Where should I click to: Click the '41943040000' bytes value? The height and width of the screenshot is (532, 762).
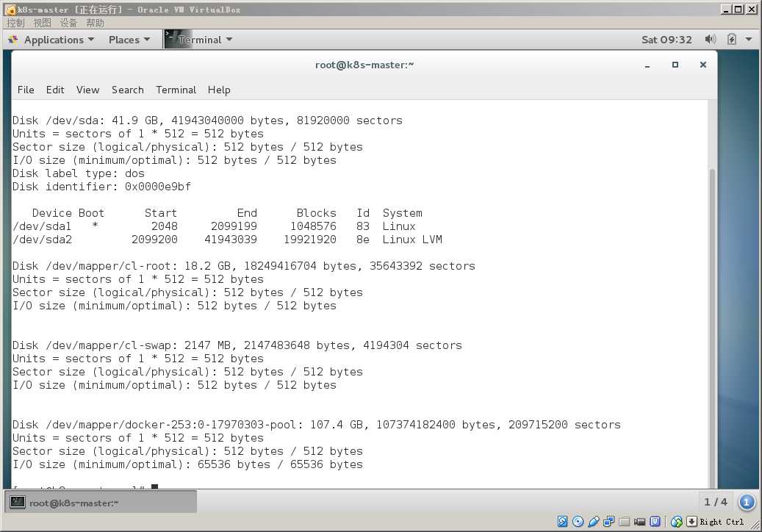pyautogui.click(x=207, y=121)
